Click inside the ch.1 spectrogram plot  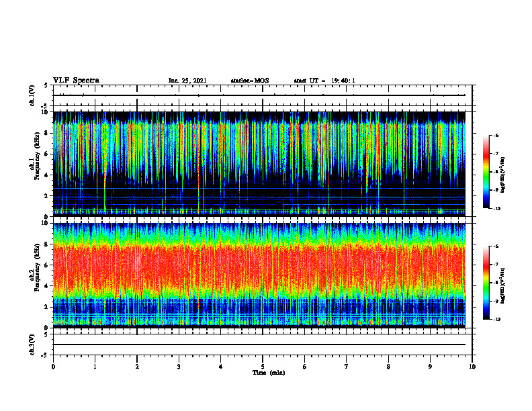pos(259,164)
